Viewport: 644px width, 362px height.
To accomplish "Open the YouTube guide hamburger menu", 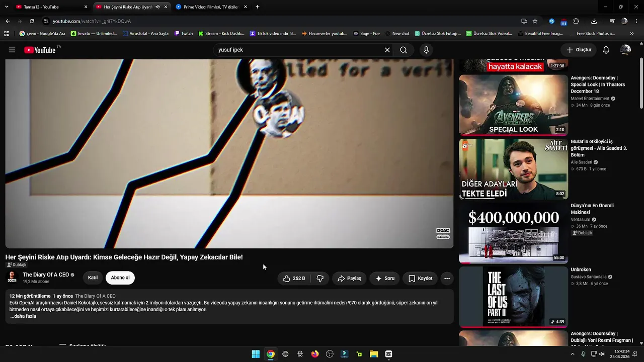I will 12,50.
